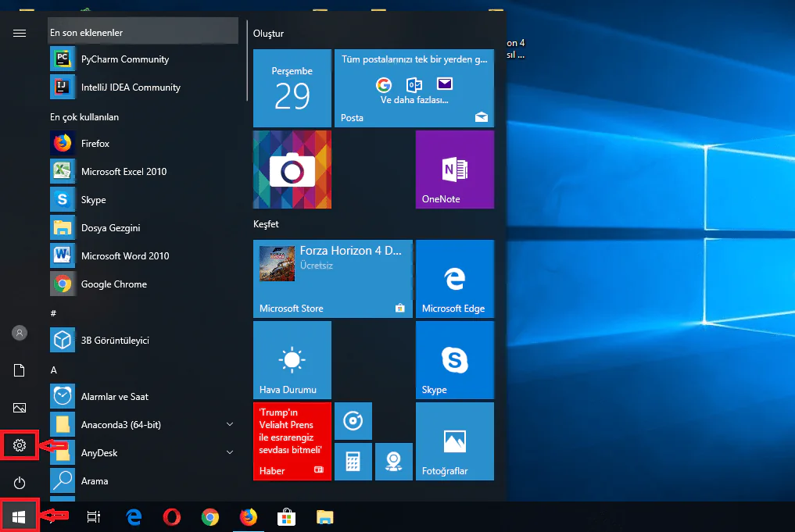This screenshot has height=532, width=795.
Task: Open Microsoft Store from the taskbar
Action: coord(287,516)
